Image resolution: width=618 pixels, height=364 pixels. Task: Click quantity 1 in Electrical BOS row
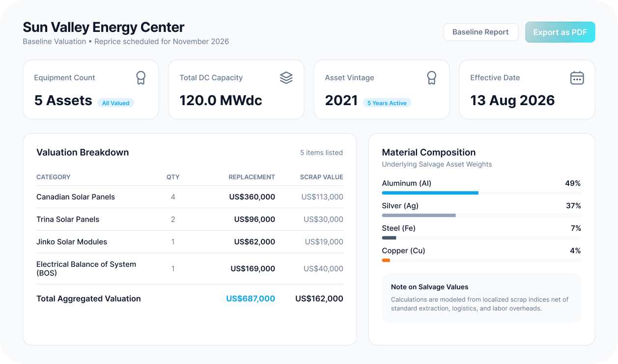coord(173,269)
